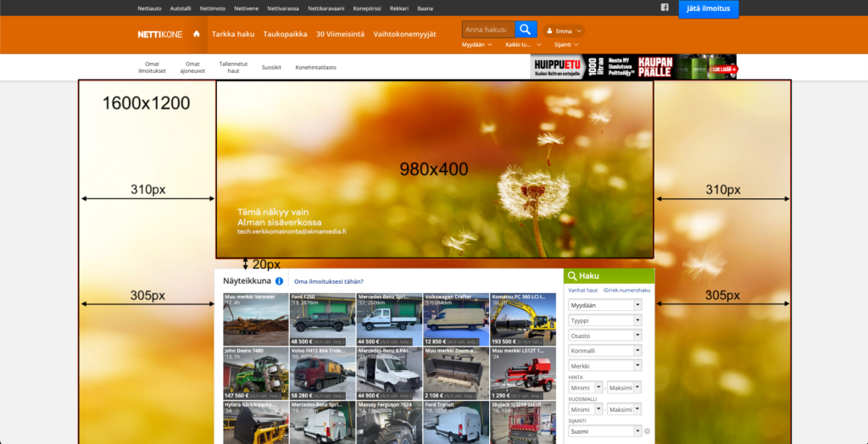Click the Anna hakusana search field

coord(488,30)
